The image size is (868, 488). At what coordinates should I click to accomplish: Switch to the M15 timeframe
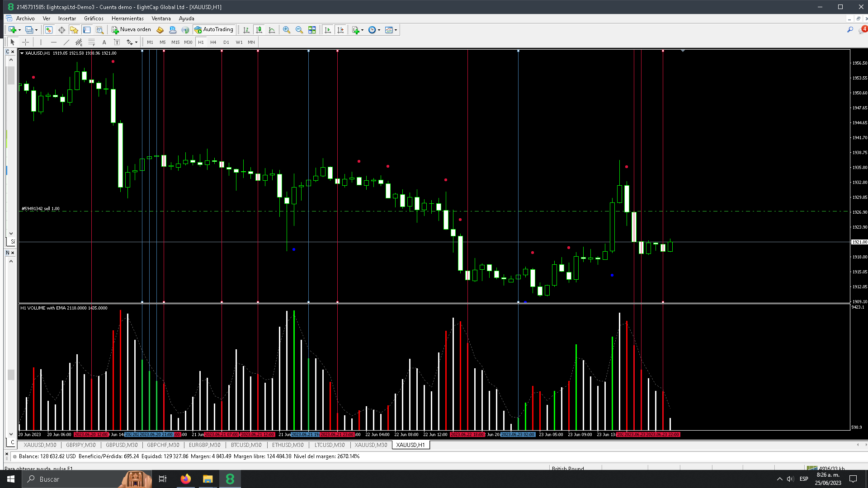coord(175,42)
